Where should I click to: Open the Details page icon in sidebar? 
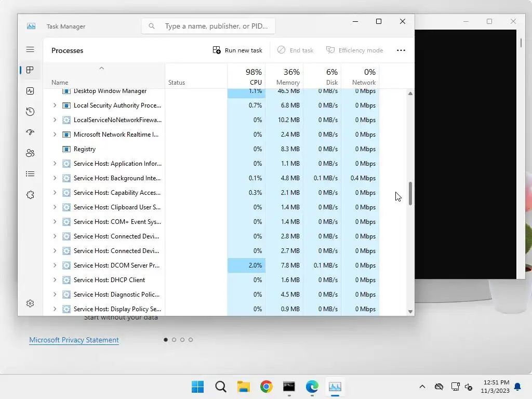(30, 174)
